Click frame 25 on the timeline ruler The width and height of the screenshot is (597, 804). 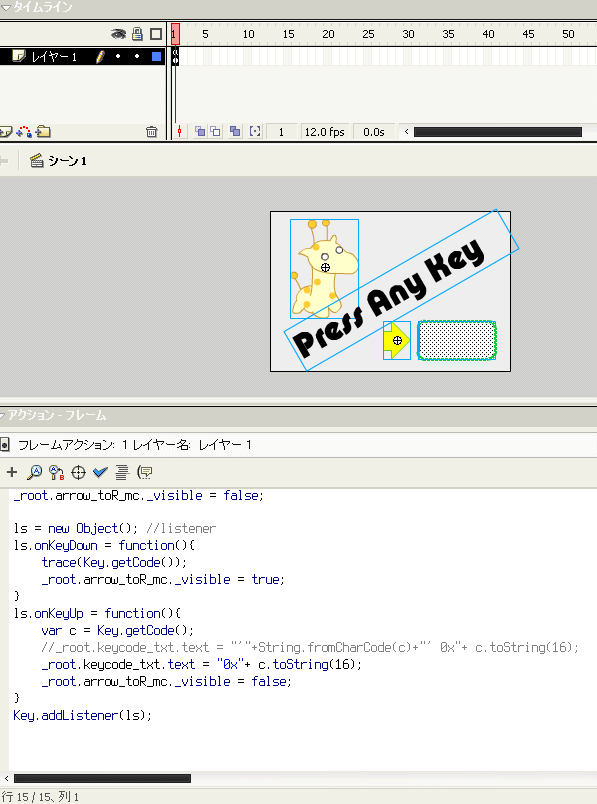point(368,34)
